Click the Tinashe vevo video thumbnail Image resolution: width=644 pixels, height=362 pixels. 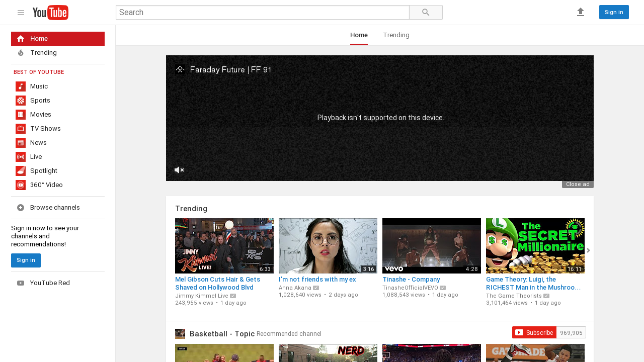[432, 246]
